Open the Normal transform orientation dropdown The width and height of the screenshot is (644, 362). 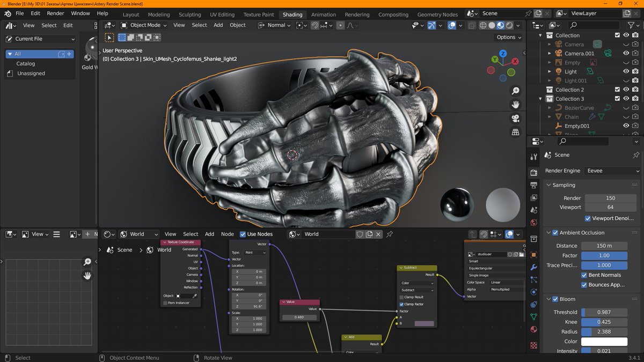pyautogui.click(x=275, y=25)
